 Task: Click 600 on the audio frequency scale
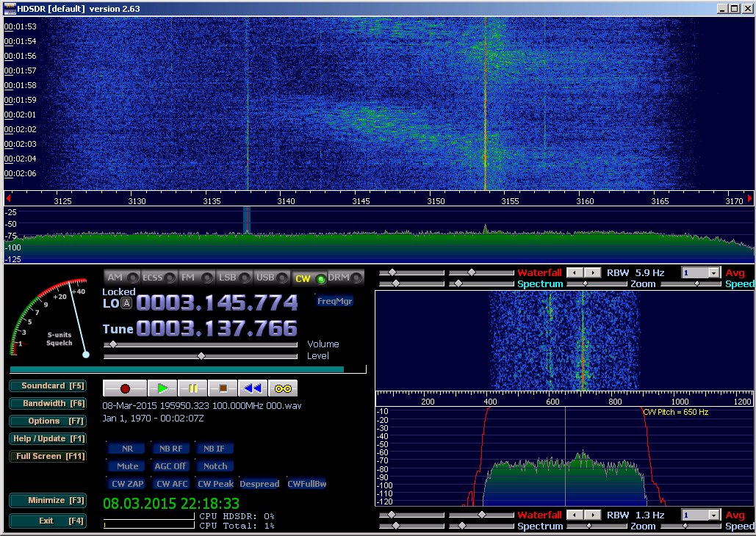click(x=552, y=402)
